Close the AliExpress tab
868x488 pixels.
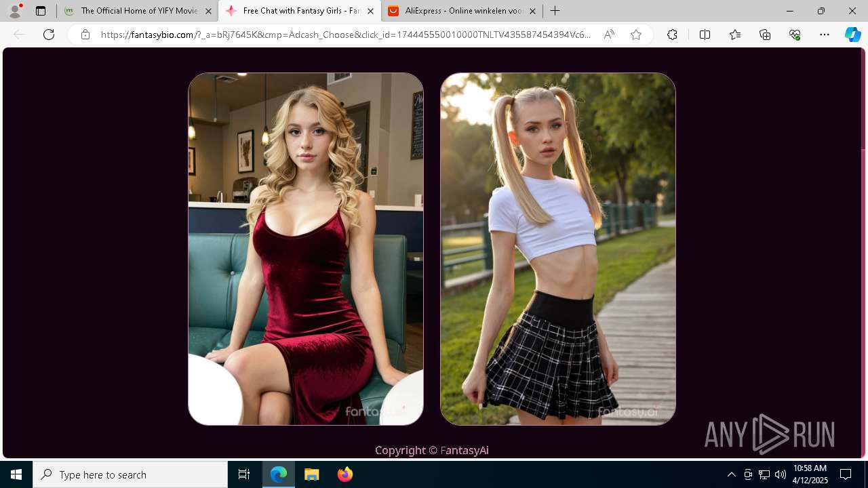(x=532, y=11)
